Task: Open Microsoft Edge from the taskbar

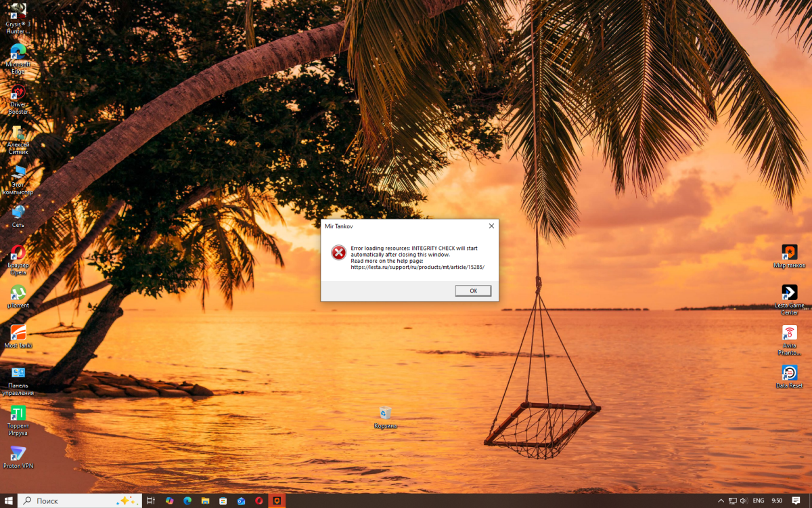Action: point(187,501)
